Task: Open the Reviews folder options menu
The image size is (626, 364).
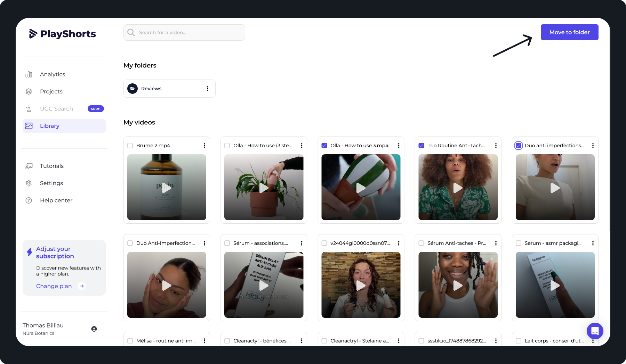Action: 207,89
